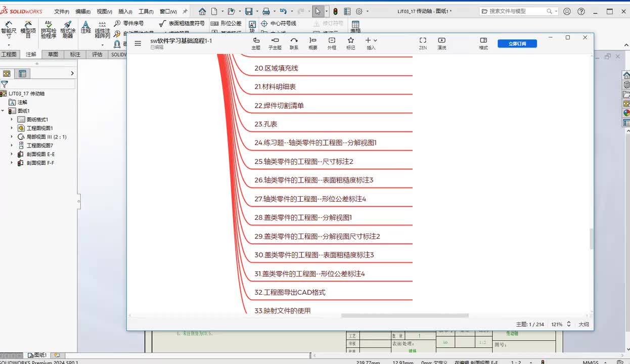Start 演说 presentation mode

coord(442,43)
